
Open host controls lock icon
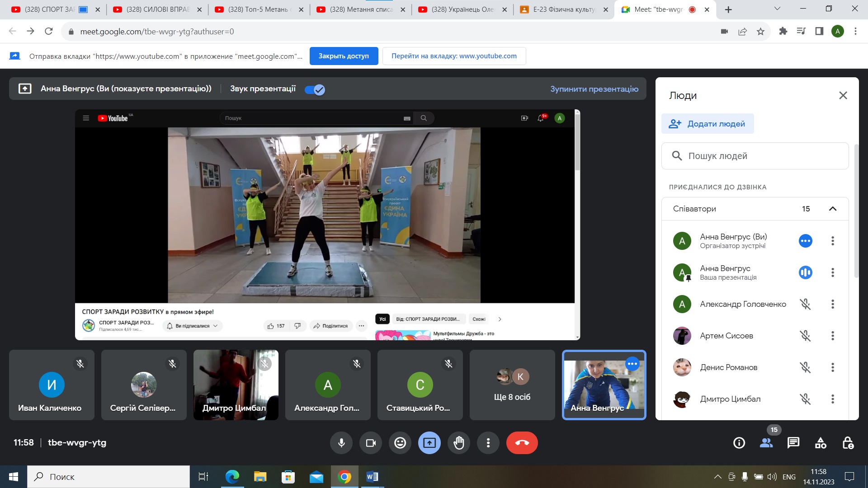point(848,443)
